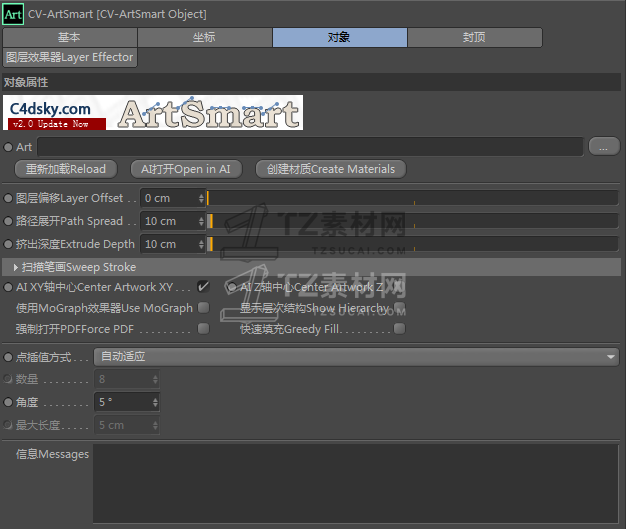Toggle Center Artwork XY keyframe circle
Screen dimensions: 626x529
click(x=8, y=287)
